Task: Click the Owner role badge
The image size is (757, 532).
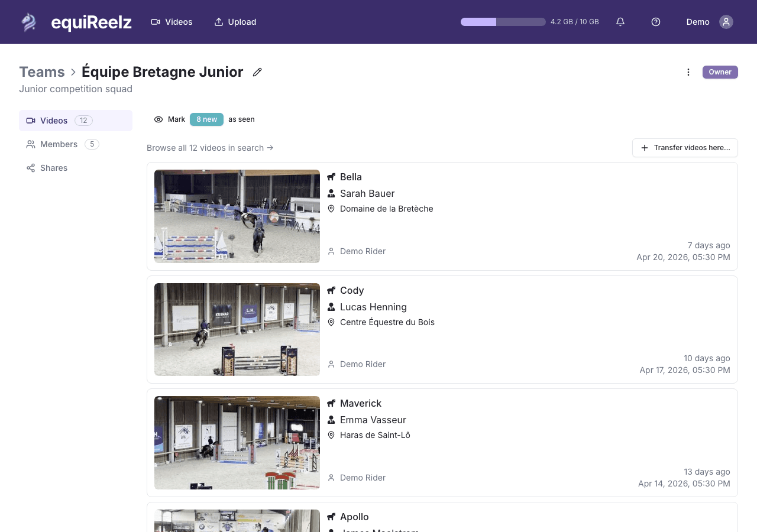Action: [x=720, y=72]
